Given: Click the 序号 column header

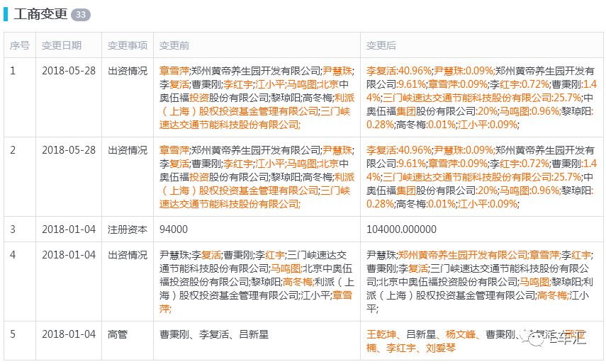Looking at the screenshot, I should pos(20,45).
